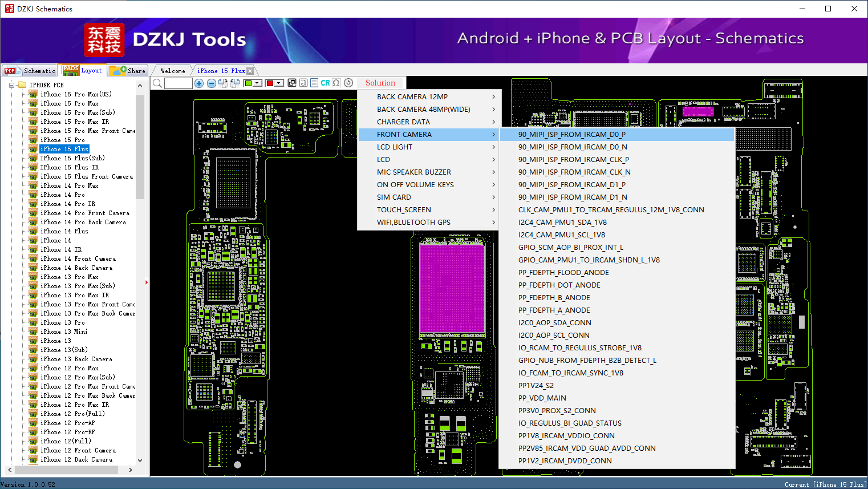Expand the BACK CAMERA 12MP submenu arrow
The width and height of the screenshot is (868, 489).
493,97
